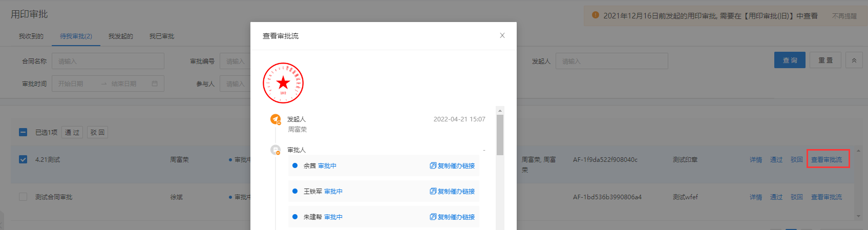Screen dimensions: 868x230
Task: Toggle the select-all checkbox beside 已选1项
Action: 23,132
